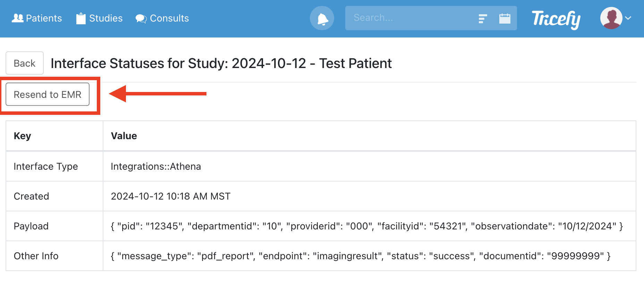Open the Consults menu label
Viewport: 644px width, 295px height.
tap(169, 18)
